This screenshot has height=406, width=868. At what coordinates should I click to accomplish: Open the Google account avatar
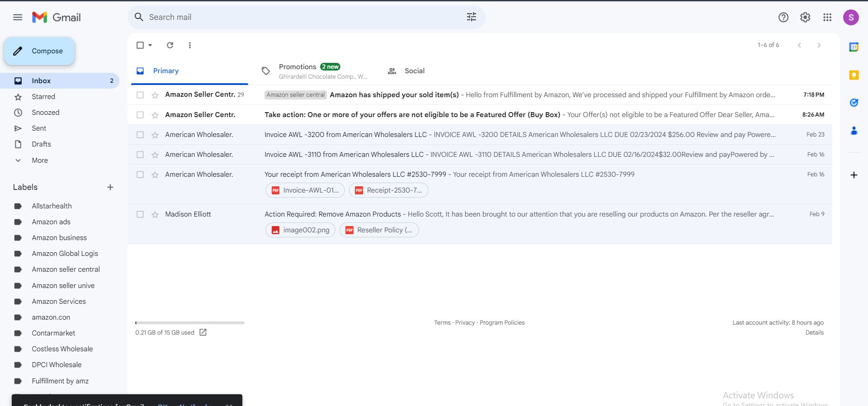point(851,17)
